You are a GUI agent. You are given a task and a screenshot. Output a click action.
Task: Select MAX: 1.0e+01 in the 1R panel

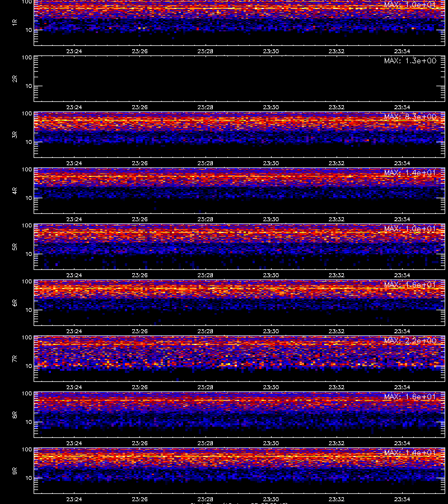pos(410,4)
